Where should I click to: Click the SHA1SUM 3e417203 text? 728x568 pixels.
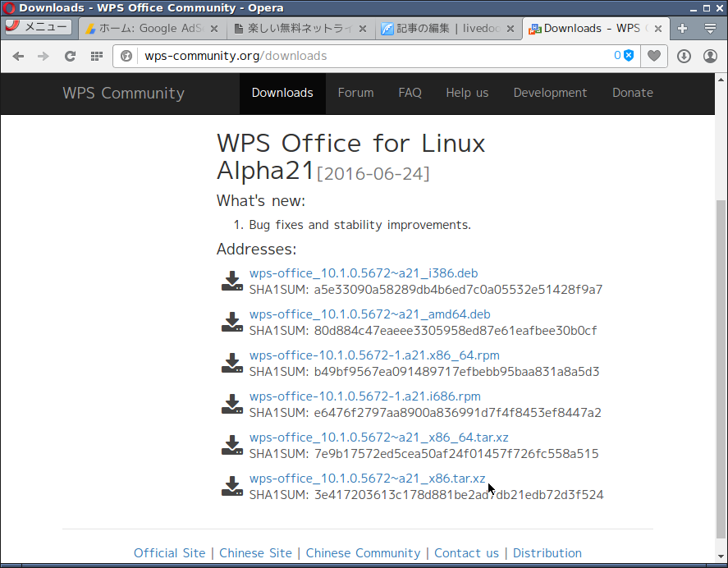[426, 495]
